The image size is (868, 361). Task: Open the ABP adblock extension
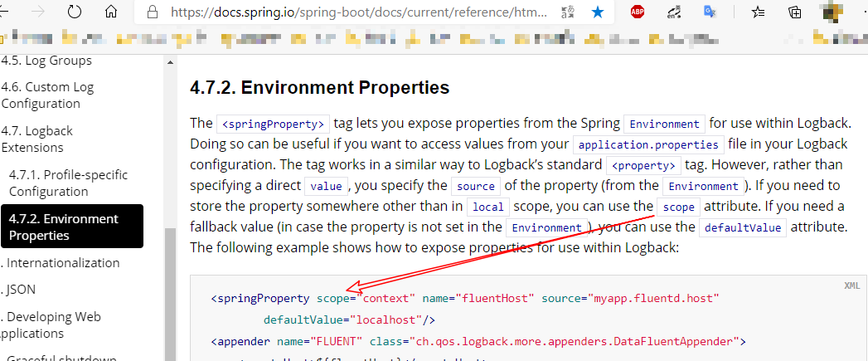(x=638, y=12)
